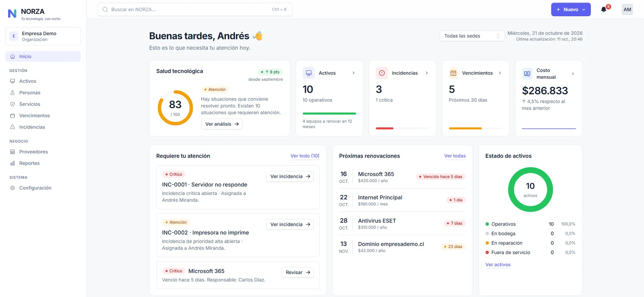The height and width of the screenshot is (297, 644).
Task: Click the Internet Principal renewal row
Action: (x=402, y=201)
